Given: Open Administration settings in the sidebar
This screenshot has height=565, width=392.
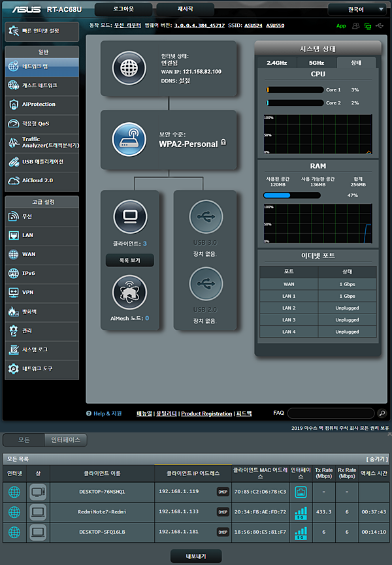Looking at the screenshot, I should 42,331.
